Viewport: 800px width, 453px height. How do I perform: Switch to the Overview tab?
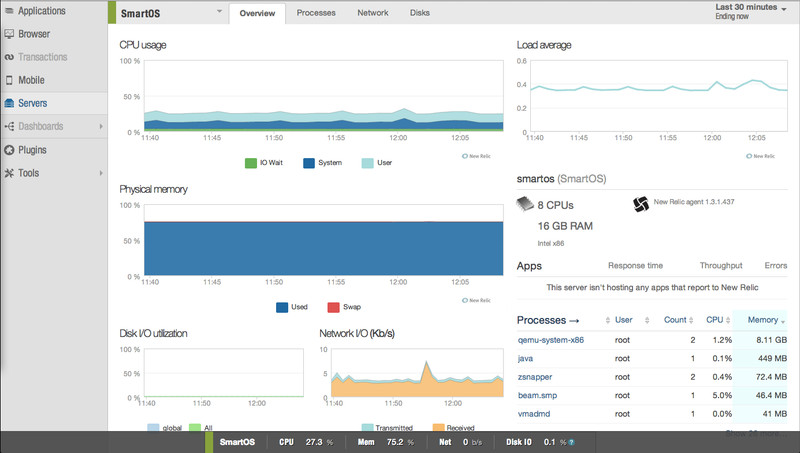(257, 13)
